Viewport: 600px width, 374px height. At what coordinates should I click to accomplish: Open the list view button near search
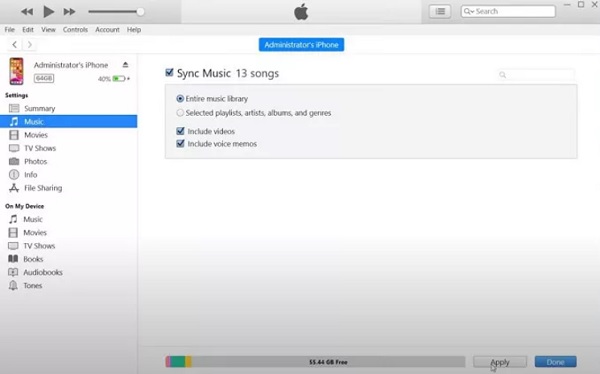(440, 11)
